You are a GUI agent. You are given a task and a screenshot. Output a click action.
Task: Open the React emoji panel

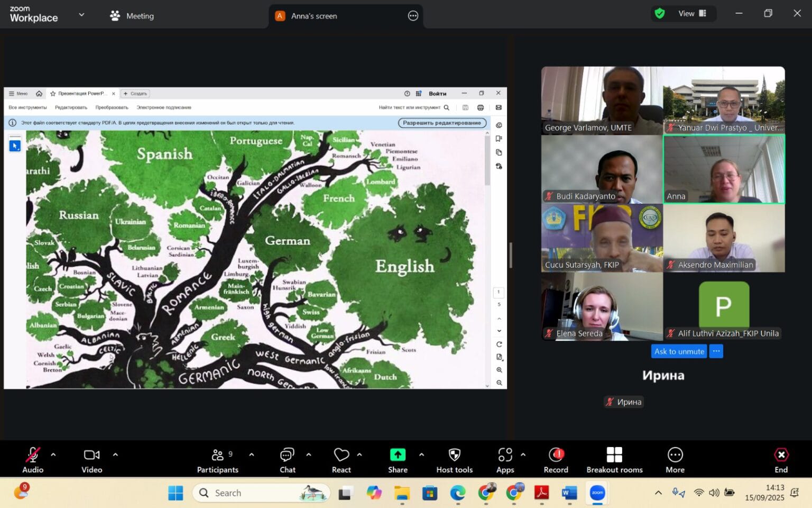[341, 460]
